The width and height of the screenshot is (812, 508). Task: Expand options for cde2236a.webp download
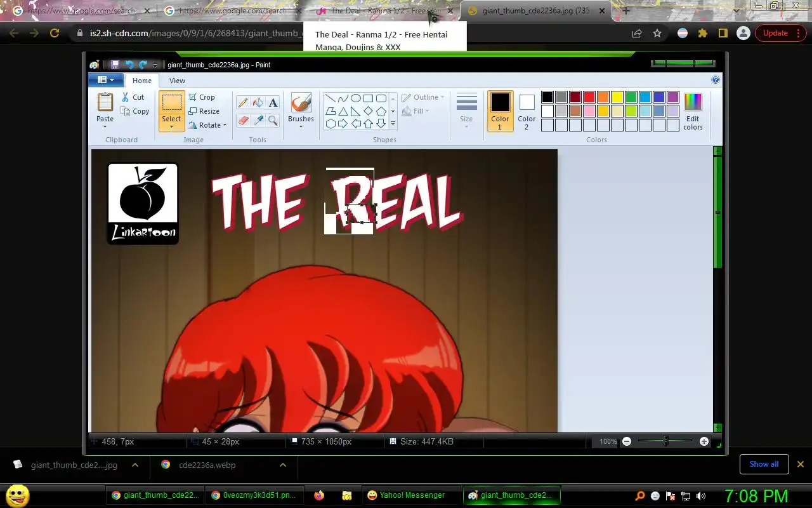point(283,465)
